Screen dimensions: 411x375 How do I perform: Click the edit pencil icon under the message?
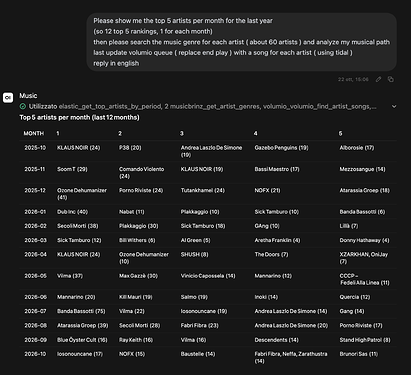(378, 79)
